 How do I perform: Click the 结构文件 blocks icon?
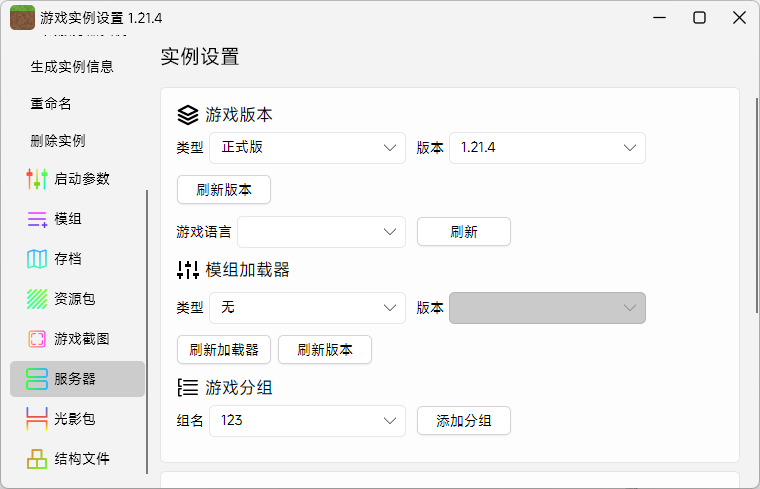pyautogui.click(x=37, y=459)
